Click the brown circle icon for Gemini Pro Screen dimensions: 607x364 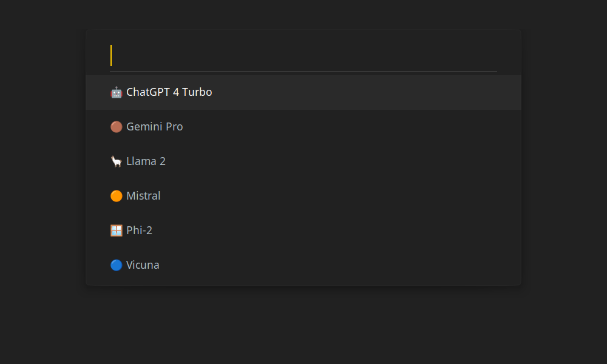[x=116, y=127]
